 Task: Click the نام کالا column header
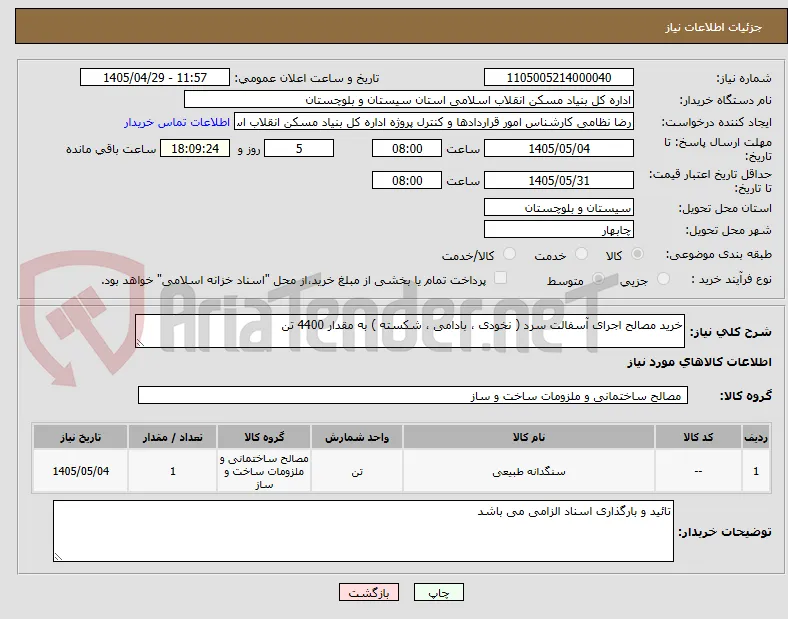[x=529, y=437]
